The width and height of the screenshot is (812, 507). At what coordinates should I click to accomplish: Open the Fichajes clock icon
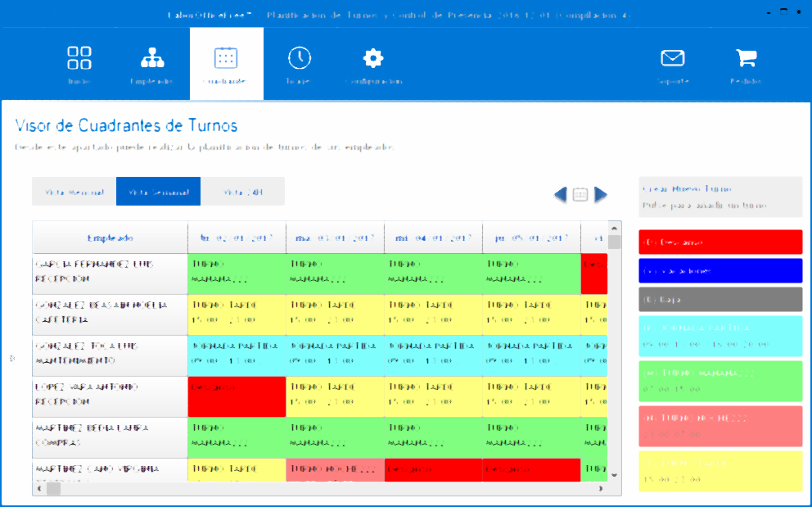pos(300,59)
